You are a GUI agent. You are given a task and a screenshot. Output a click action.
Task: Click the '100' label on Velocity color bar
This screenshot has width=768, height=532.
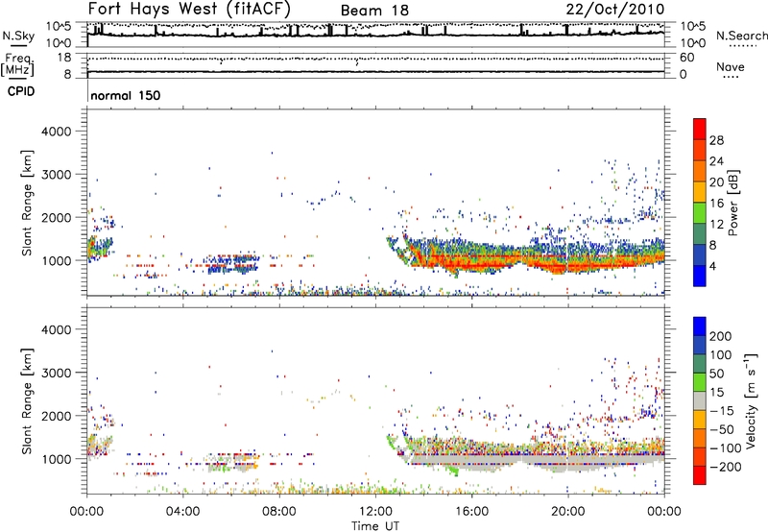(721, 354)
